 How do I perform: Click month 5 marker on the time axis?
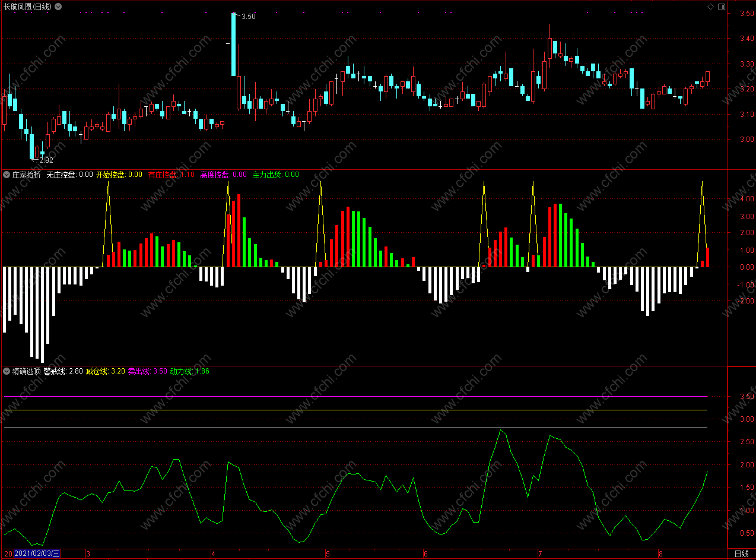coord(327,554)
